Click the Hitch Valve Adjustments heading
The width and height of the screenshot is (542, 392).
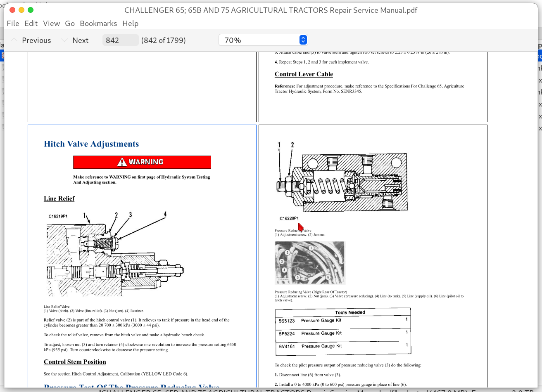pyautogui.click(x=91, y=144)
